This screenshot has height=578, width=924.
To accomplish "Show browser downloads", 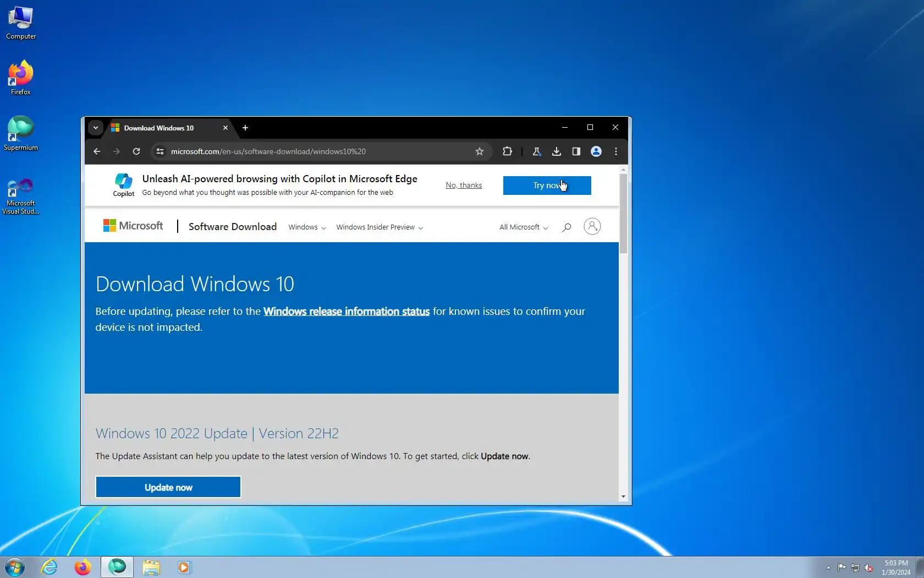I will 557,151.
